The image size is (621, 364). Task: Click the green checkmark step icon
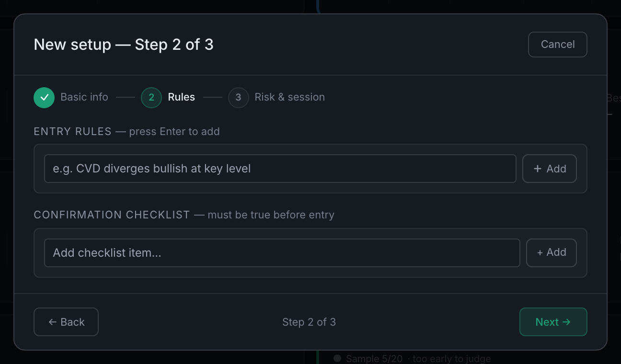point(44,97)
